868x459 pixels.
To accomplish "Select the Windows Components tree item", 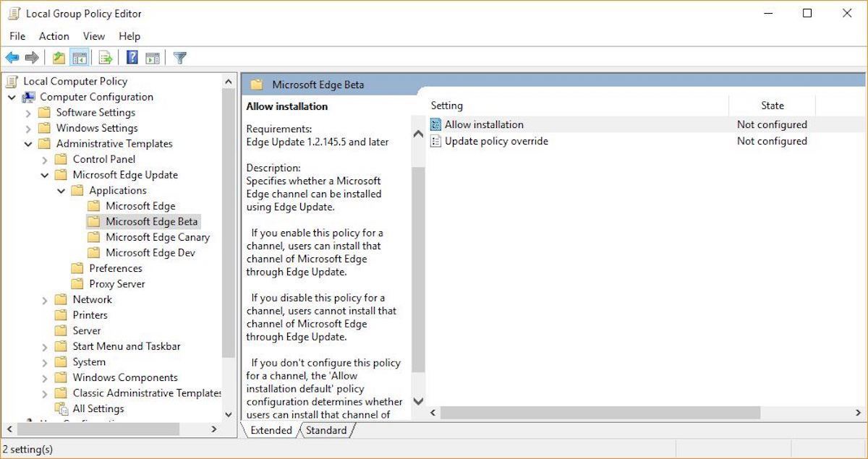I will (x=125, y=377).
